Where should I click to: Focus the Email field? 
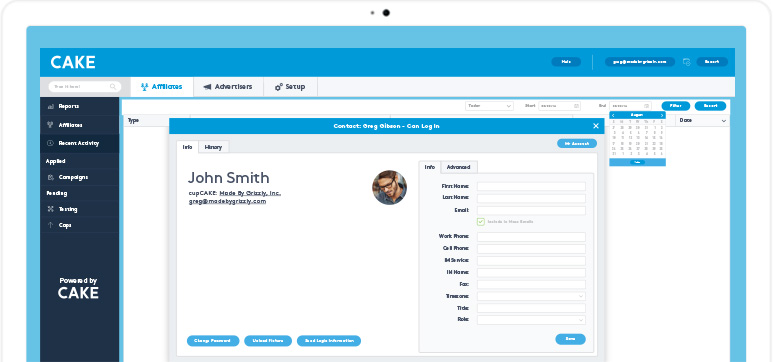(x=531, y=211)
